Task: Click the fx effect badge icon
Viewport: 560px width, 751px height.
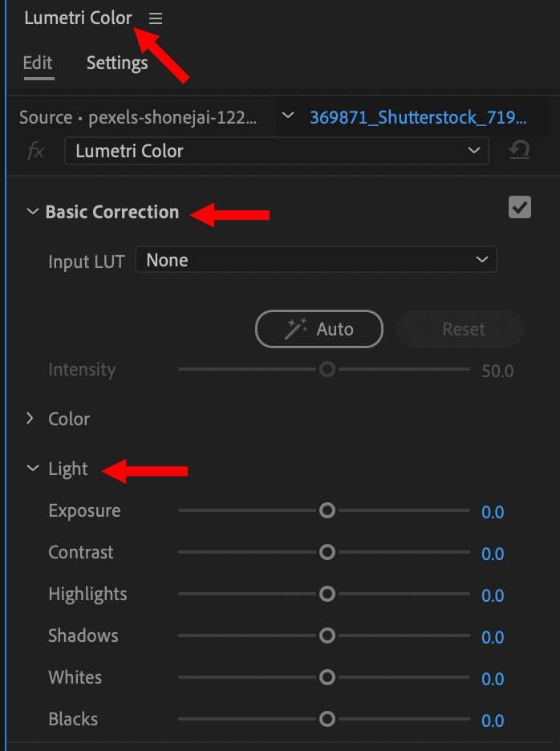Action: click(x=36, y=151)
